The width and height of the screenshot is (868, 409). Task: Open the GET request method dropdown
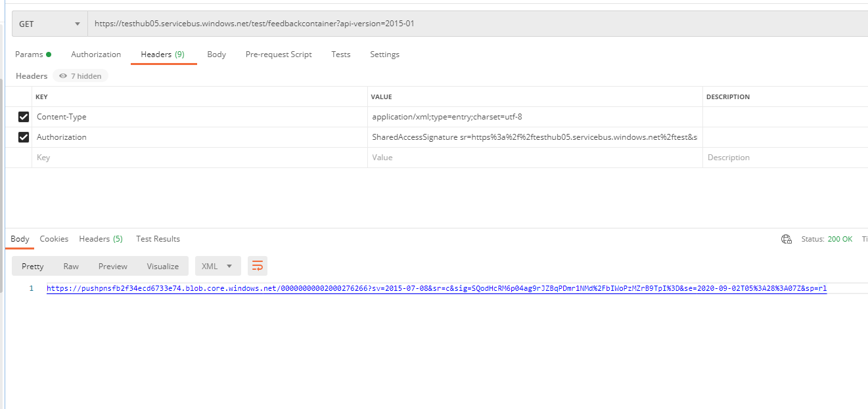77,23
